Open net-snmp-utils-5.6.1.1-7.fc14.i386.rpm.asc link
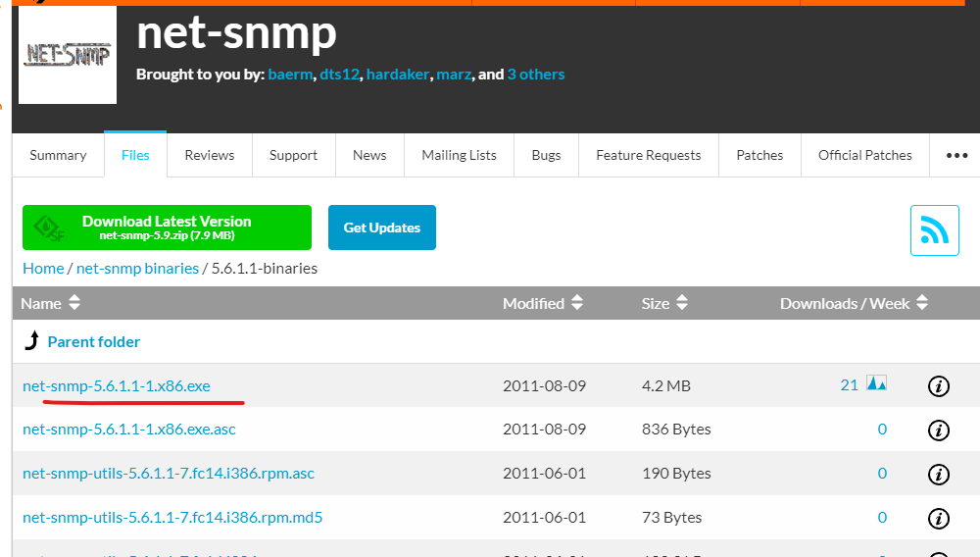The height and width of the screenshot is (557, 980). click(x=169, y=474)
